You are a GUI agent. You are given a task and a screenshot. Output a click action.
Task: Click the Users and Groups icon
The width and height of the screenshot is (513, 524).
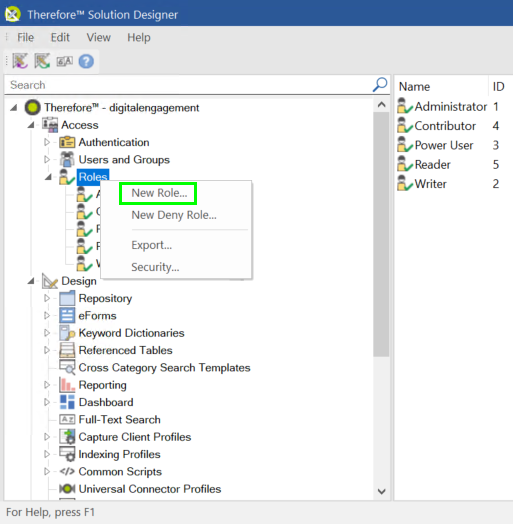[x=67, y=159]
